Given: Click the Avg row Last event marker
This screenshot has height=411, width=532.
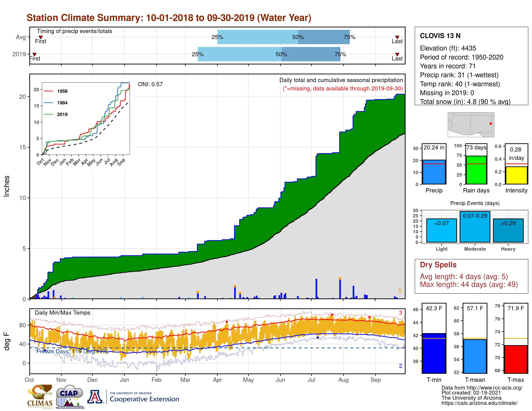Looking at the screenshot, I should tap(397, 37).
